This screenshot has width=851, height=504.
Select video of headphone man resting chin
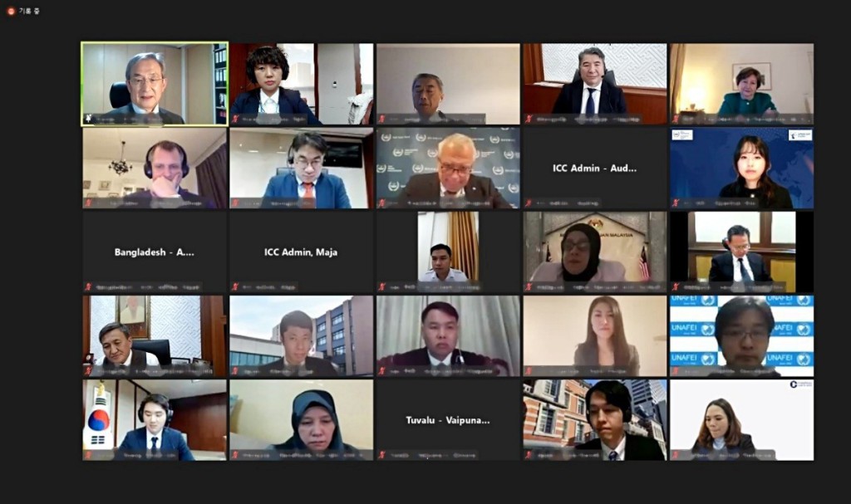click(x=155, y=169)
